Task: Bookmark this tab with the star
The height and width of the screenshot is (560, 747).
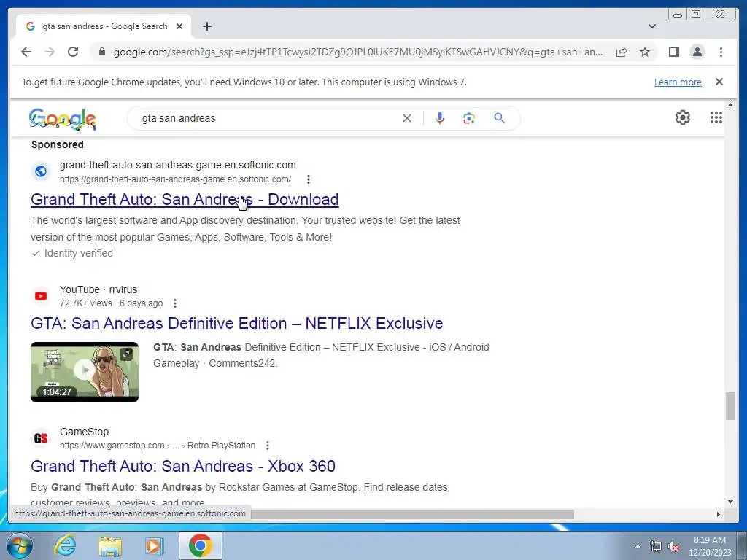Action: pos(645,52)
